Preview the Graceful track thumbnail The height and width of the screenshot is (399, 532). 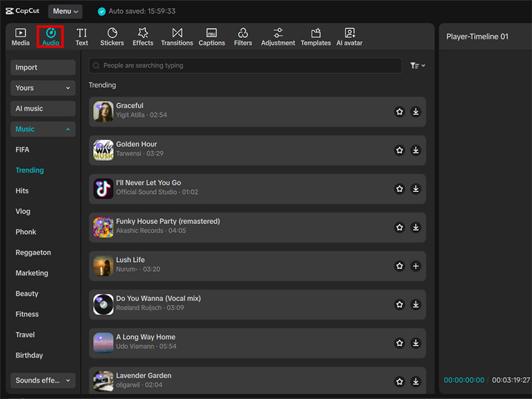103,111
